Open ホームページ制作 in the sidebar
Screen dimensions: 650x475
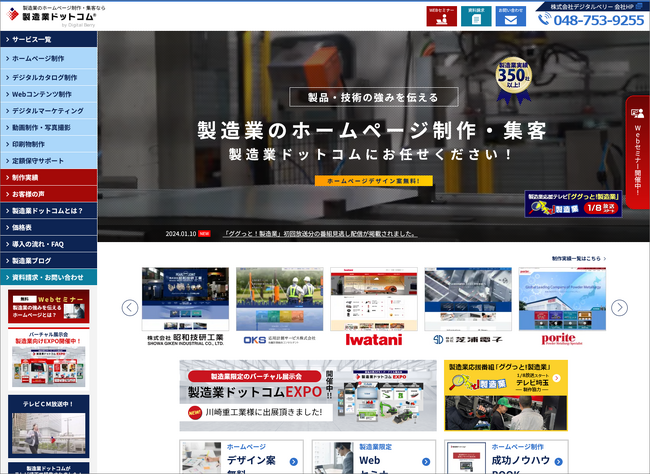tap(49, 59)
